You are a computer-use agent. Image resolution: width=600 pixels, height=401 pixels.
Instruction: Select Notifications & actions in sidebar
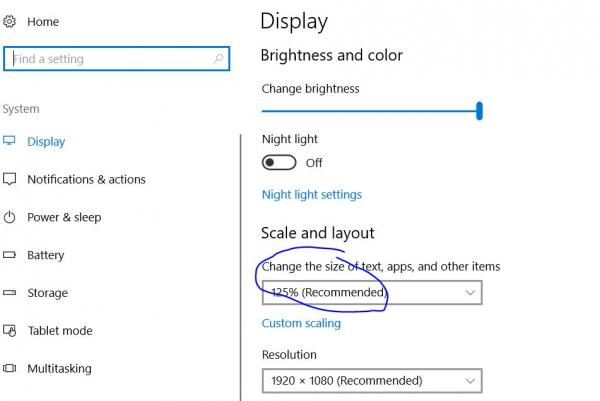86,179
